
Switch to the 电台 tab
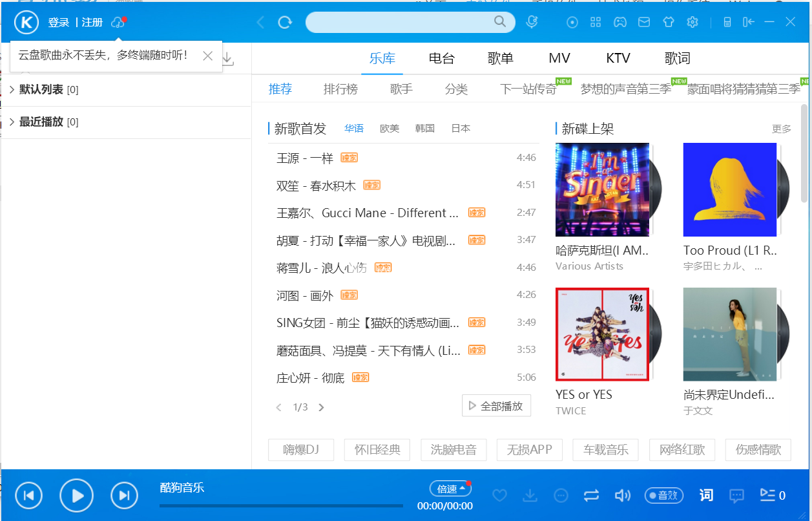442,58
